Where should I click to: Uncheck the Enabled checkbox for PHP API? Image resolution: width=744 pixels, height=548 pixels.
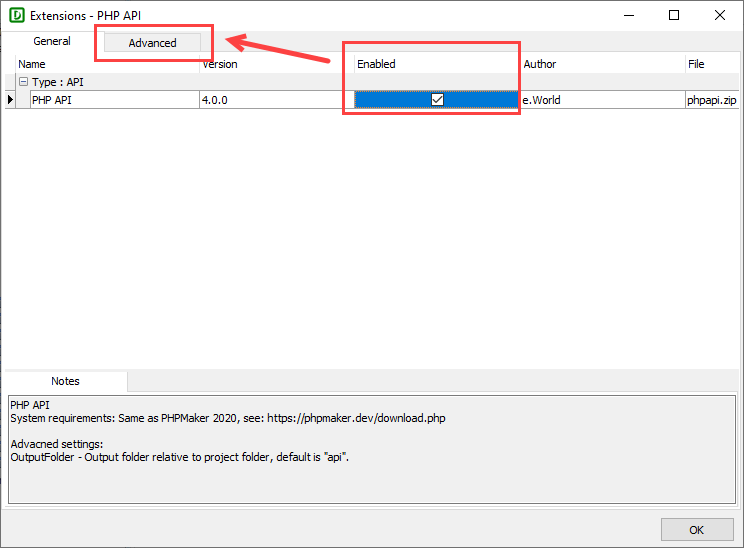point(437,100)
